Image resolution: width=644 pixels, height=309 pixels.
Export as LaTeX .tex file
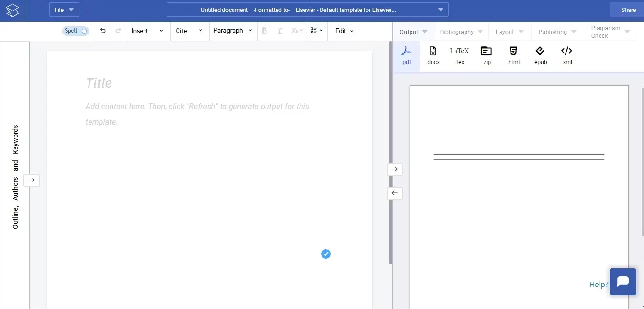point(459,56)
